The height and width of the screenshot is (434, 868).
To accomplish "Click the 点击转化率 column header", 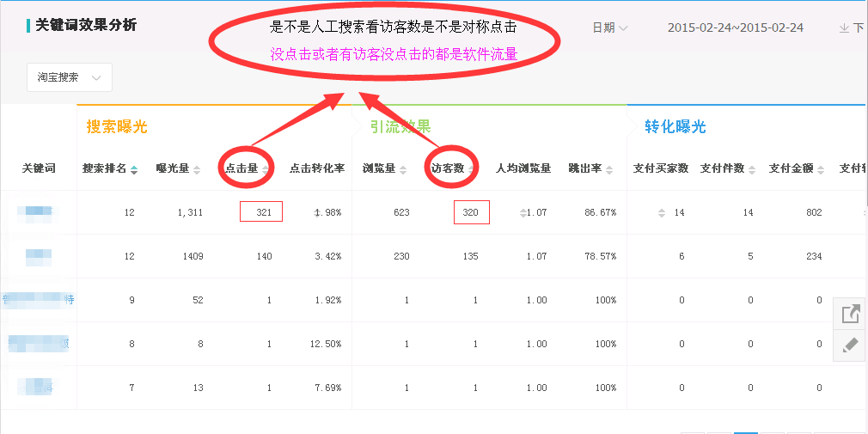I will coord(317,168).
